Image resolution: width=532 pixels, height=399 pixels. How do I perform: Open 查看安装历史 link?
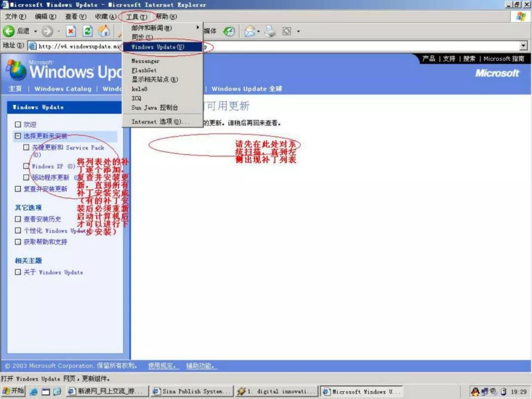[42, 219]
